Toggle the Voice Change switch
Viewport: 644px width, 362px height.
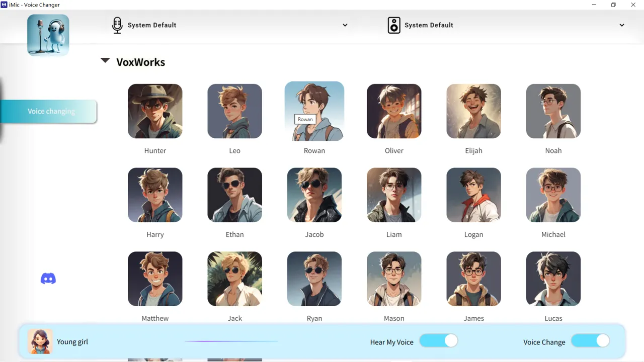(x=590, y=341)
